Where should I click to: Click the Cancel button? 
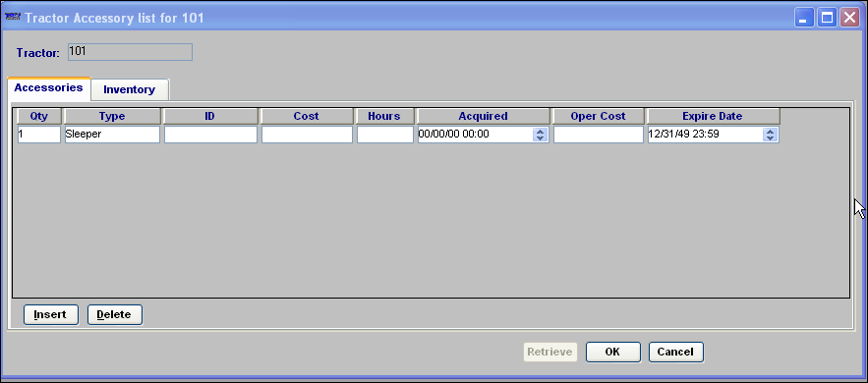(676, 352)
